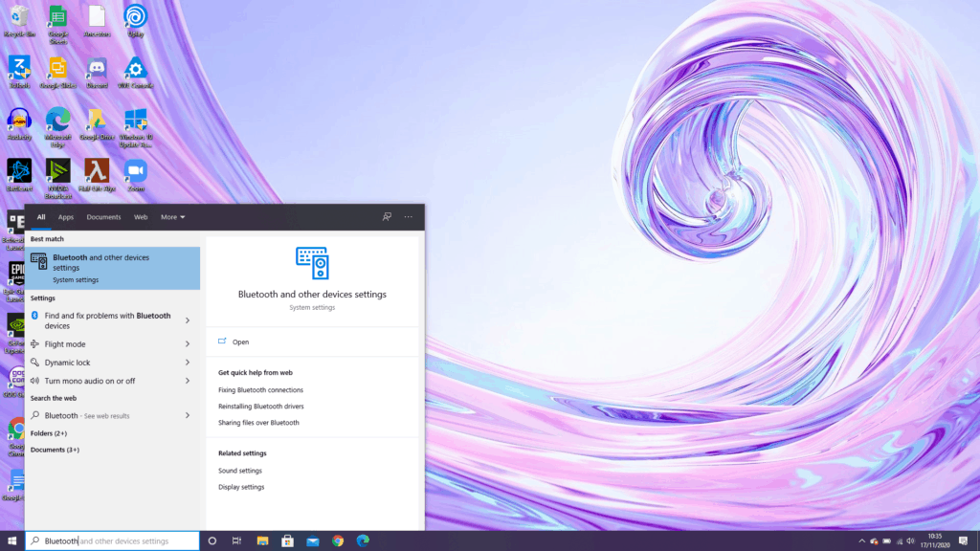The width and height of the screenshot is (980, 551).
Task: Expand the Turn mono audio result arrow
Action: tap(188, 381)
